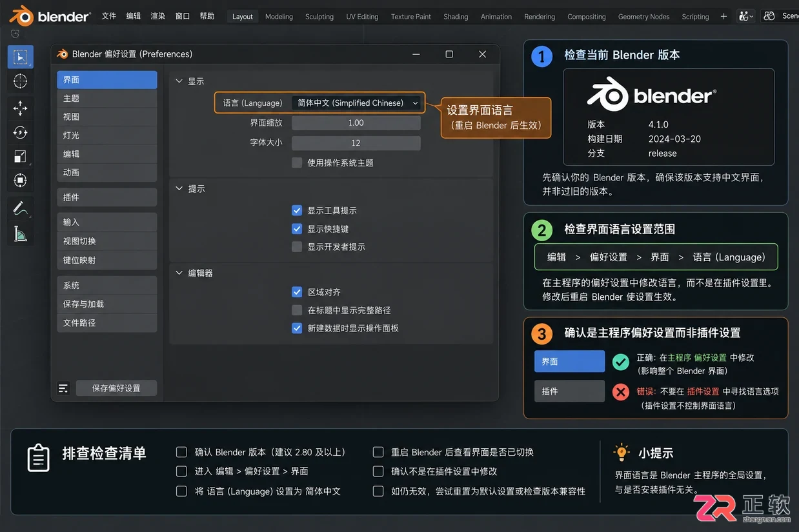
Task: Switch to UV Editing workspace
Action: coord(362,17)
